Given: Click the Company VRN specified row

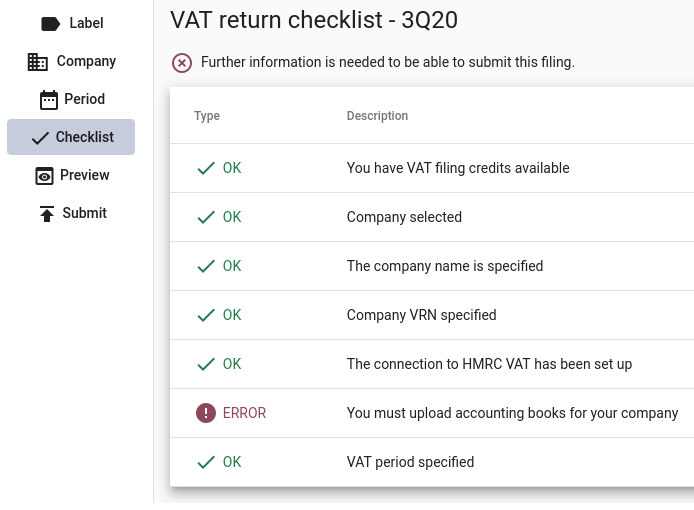Looking at the screenshot, I should (x=421, y=315).
